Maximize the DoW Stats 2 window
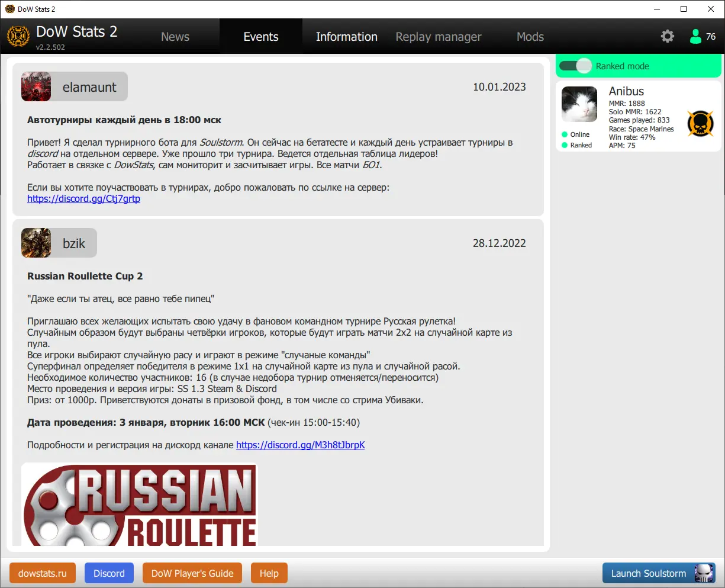Image resolution: width=725 pixels, height=588 pixels. coord(684,9)
